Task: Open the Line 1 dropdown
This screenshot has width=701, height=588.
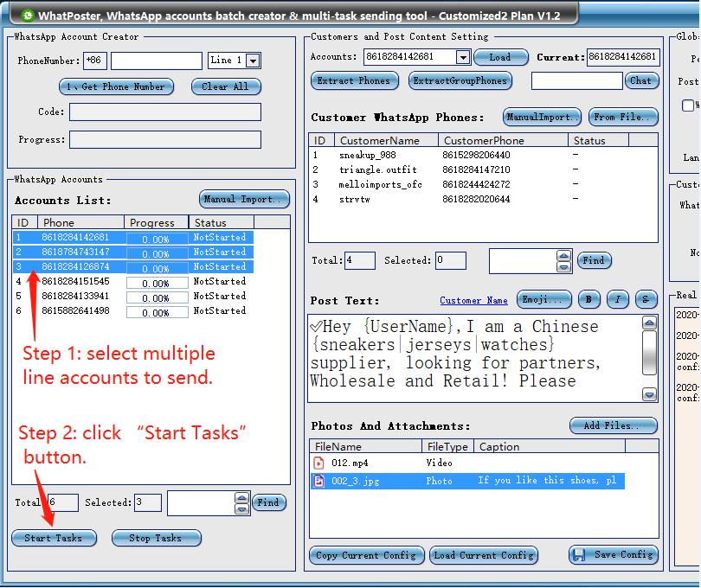Action: tap(253, 61)
